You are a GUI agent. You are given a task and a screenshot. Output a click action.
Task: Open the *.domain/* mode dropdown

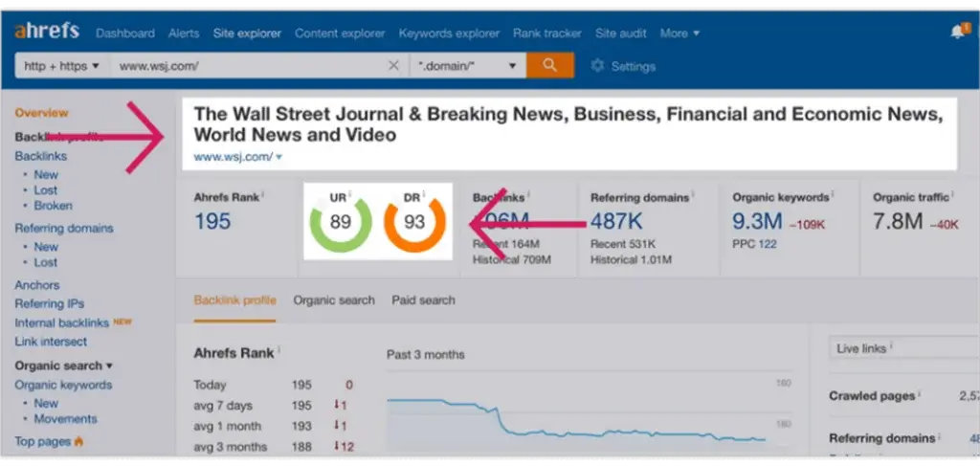[468, 66]
